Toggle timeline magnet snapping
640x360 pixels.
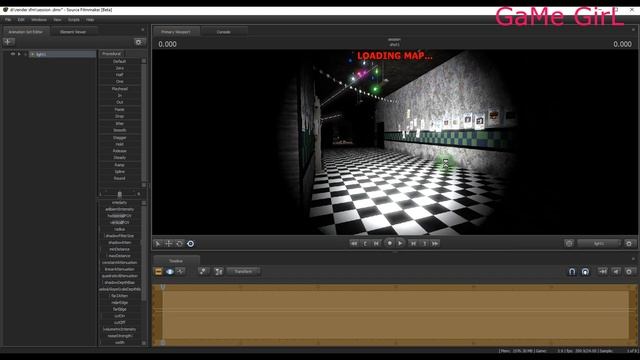coord(572,271)
